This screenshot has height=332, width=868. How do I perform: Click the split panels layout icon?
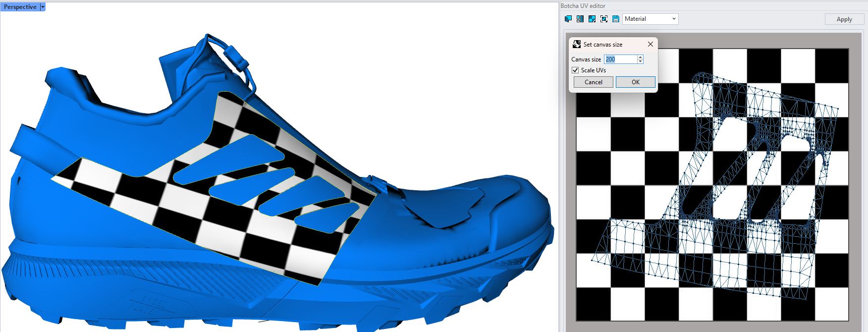(x=580, y=19)
